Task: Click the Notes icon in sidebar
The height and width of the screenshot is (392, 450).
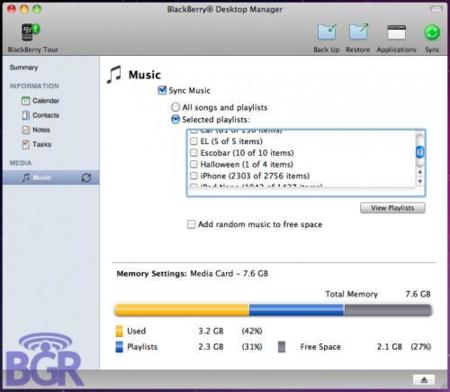Action: tap(26, 130)
